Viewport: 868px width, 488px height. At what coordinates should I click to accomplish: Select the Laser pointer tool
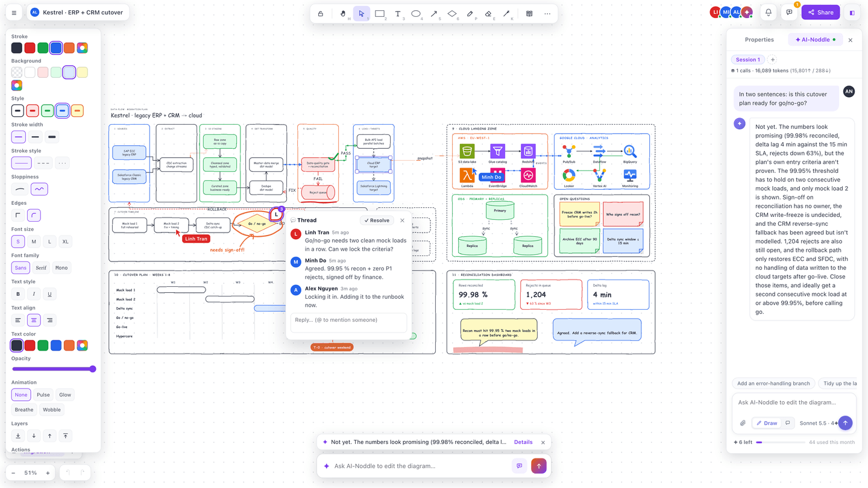coord(506,13)
